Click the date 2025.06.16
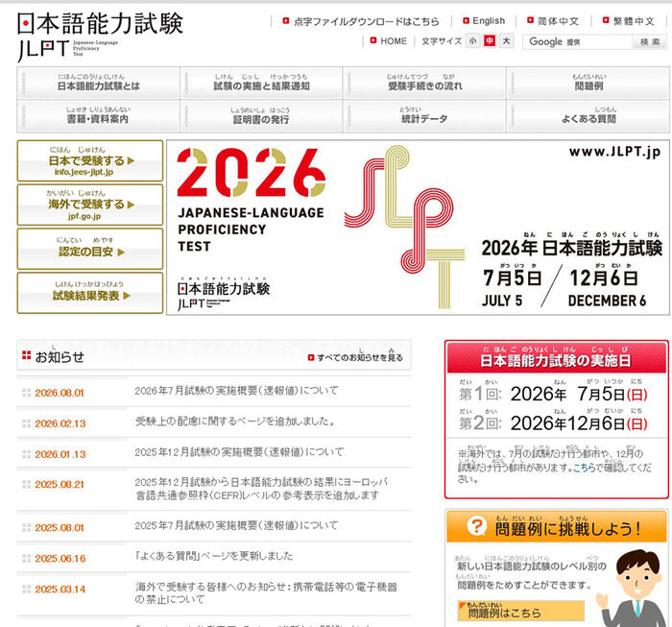Viewport: 672px width, 627px height. pyautogui.click(x=60, y=559)
